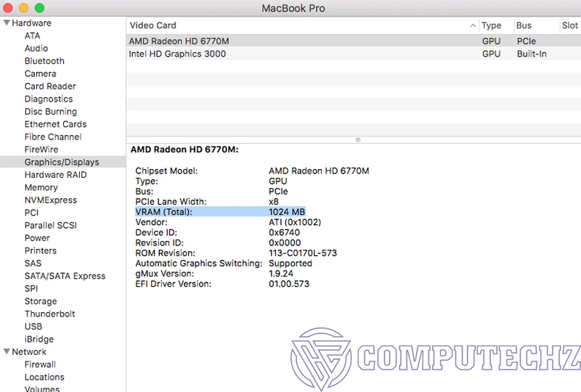Open Hardware RAID information
This screenshot has height=392, width=581.
pos(56,174)
